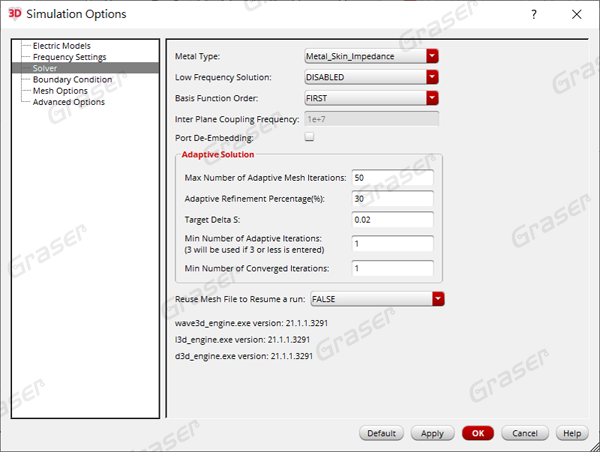Click the Adaptive Refinement Percentage field

pyautogui.click(x=393, y=199)
